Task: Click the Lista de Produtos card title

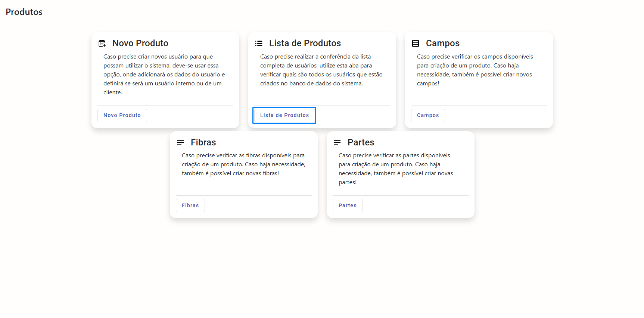Action: [305, 43]
